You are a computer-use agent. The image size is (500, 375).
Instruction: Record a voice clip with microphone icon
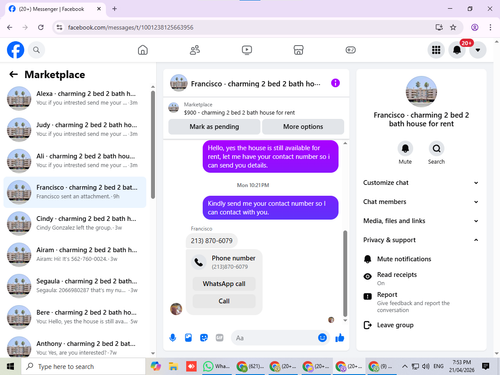click(x=173, y=338)
